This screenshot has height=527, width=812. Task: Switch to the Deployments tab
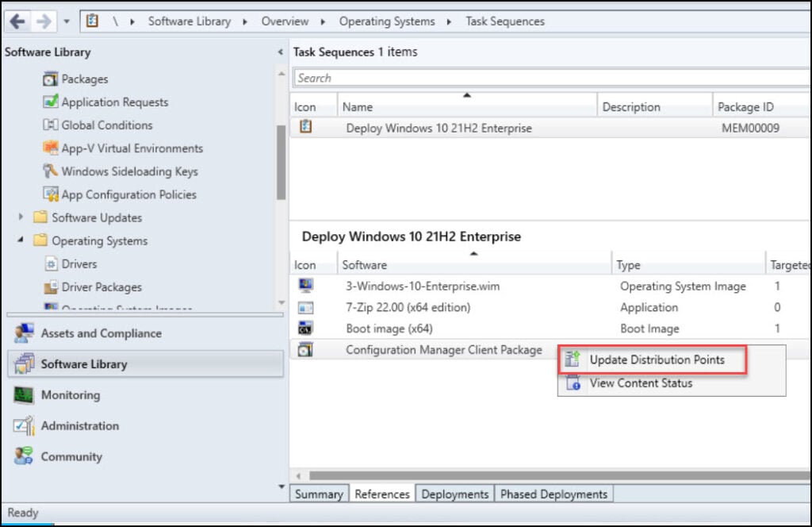tap(454, 494)
